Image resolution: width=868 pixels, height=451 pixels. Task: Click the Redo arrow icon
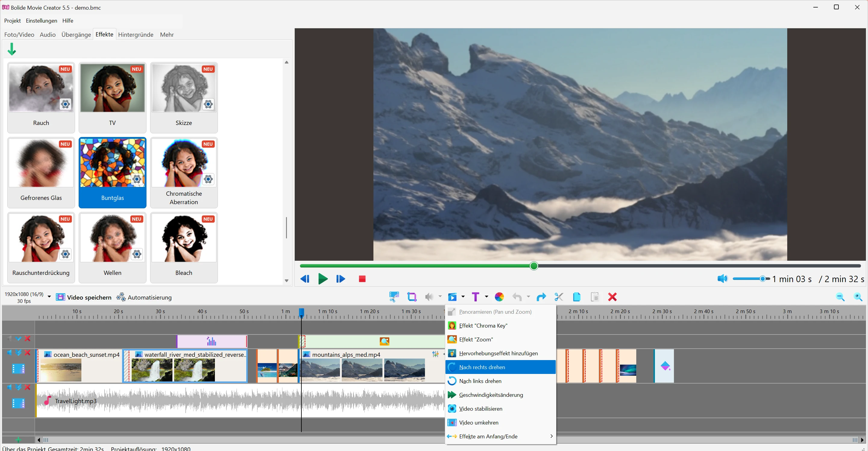coord(541,297)
